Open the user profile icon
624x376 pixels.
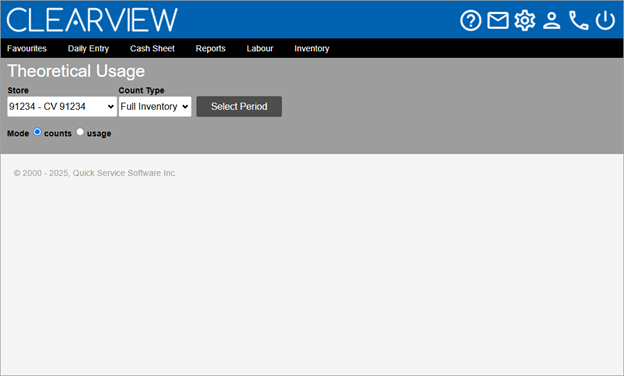pos(552,20)
